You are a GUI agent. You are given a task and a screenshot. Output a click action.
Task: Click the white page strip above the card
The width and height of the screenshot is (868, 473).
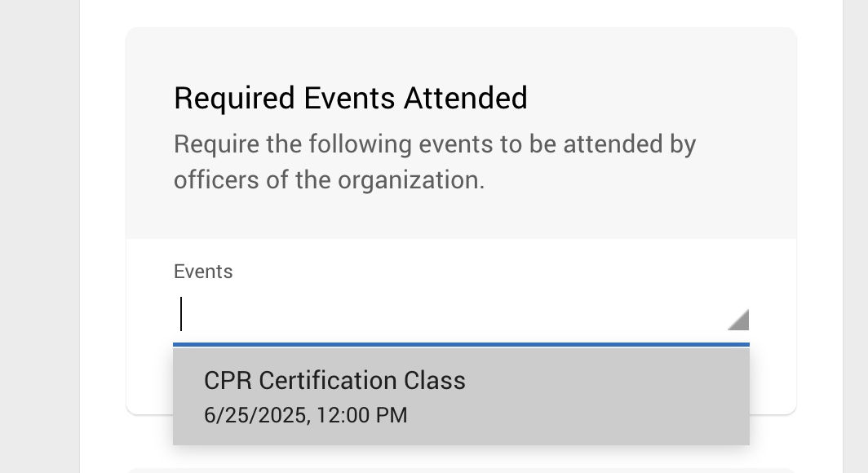point(461,12)
